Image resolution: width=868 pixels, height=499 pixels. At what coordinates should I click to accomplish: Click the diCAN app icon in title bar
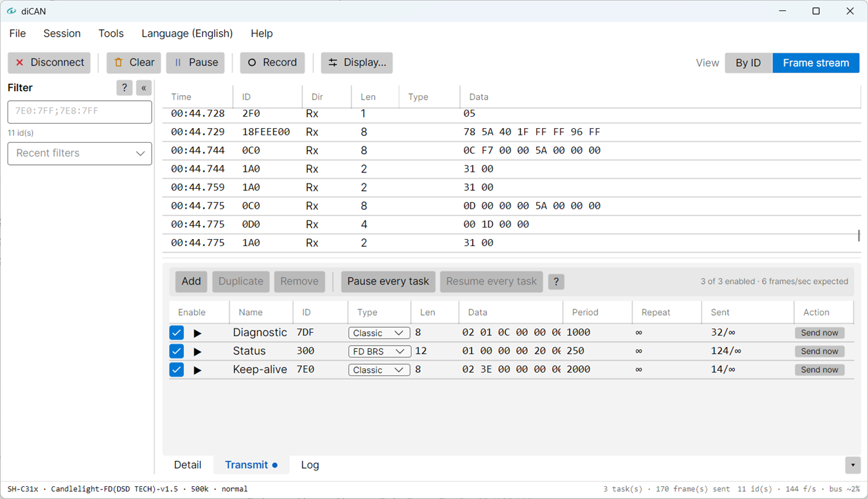click(11, 11)
